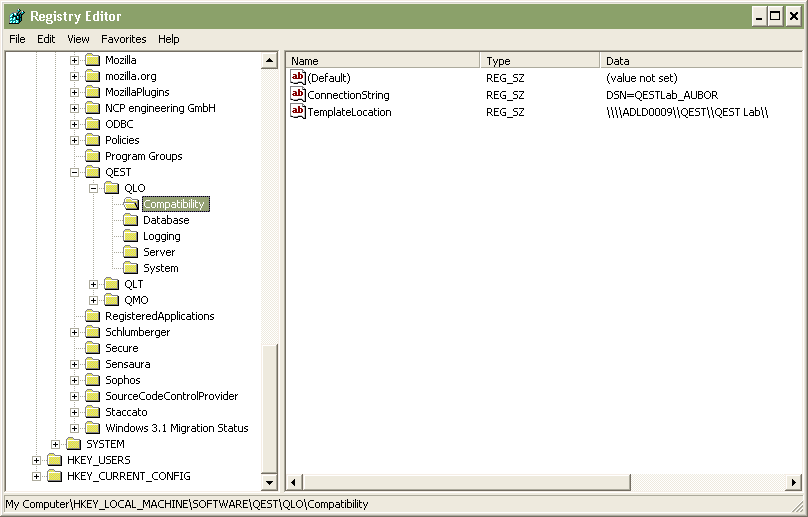
Task: Expand the Schlumberger key
Action: coord(75,332)
